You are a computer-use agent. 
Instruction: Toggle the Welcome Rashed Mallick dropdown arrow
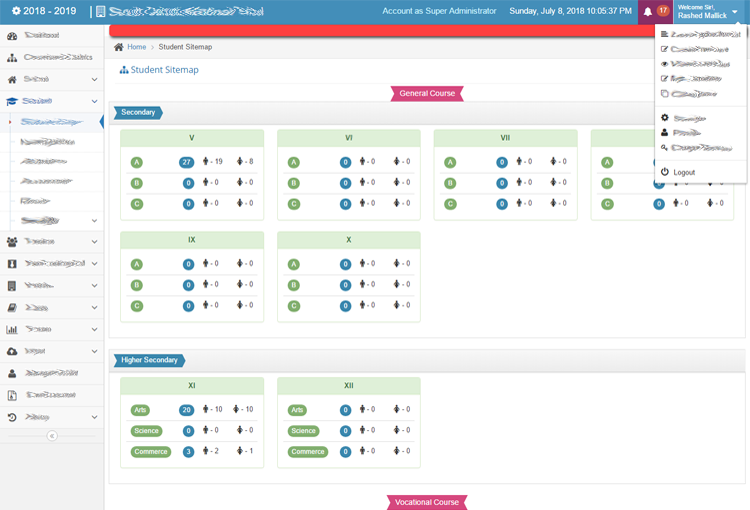pos(735,12)
